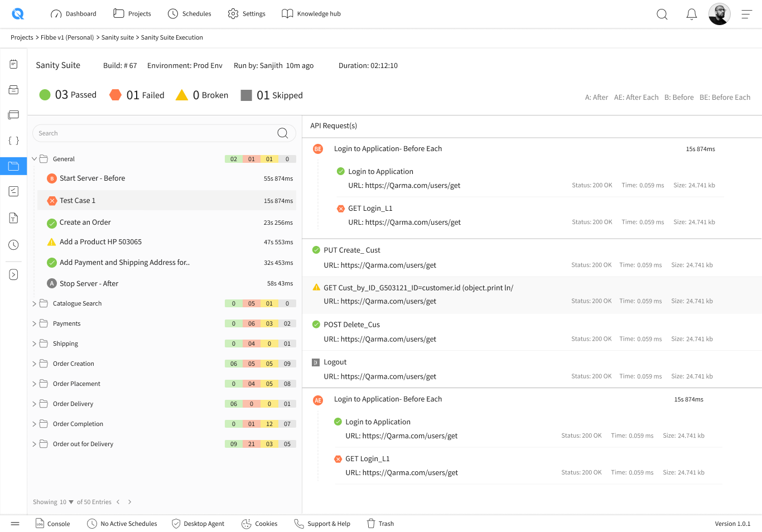Click the inbox tray icon in sidebar

[x=13, y=90]
